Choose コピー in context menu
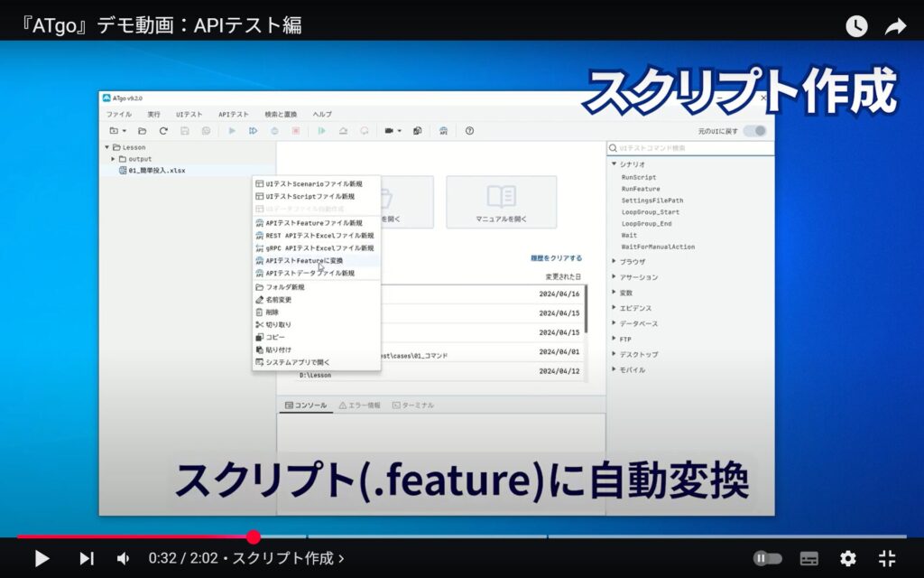The width and height of the screenshot is (924, 578). 317,338
